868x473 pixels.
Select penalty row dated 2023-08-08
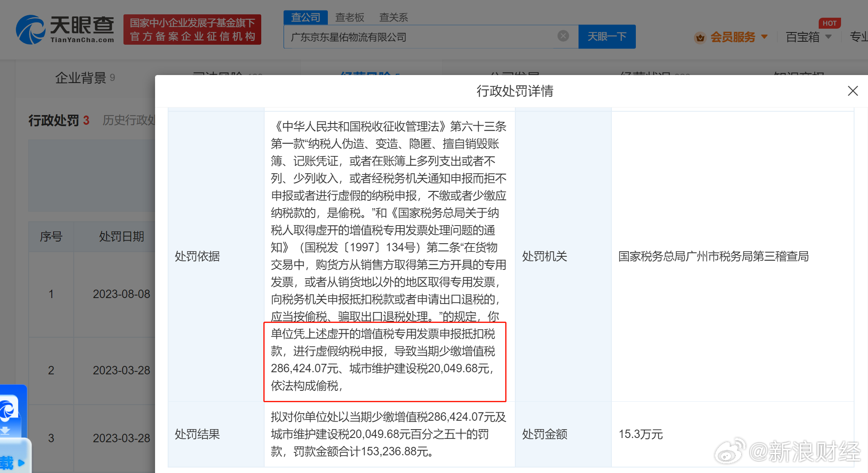[x=121, y=294]
